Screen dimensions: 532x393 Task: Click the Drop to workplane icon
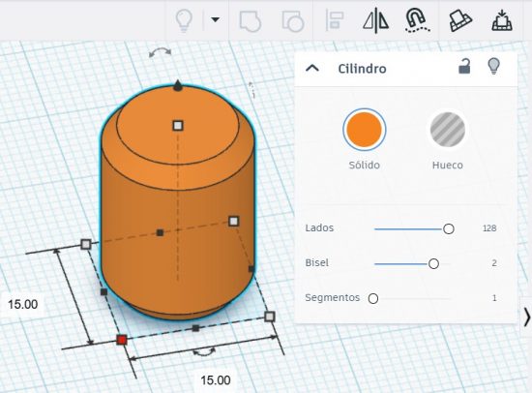[x=502, y=20]
